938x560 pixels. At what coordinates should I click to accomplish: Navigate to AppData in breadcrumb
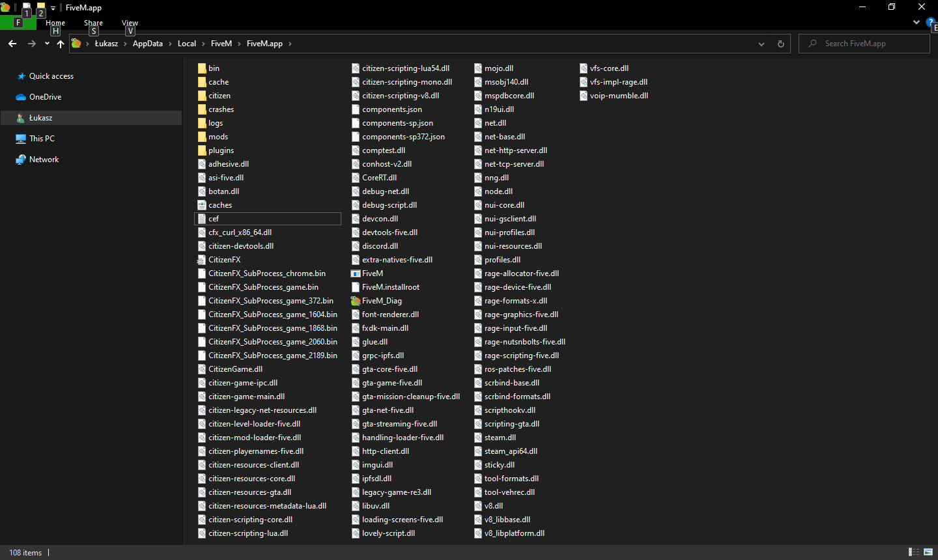148,44
